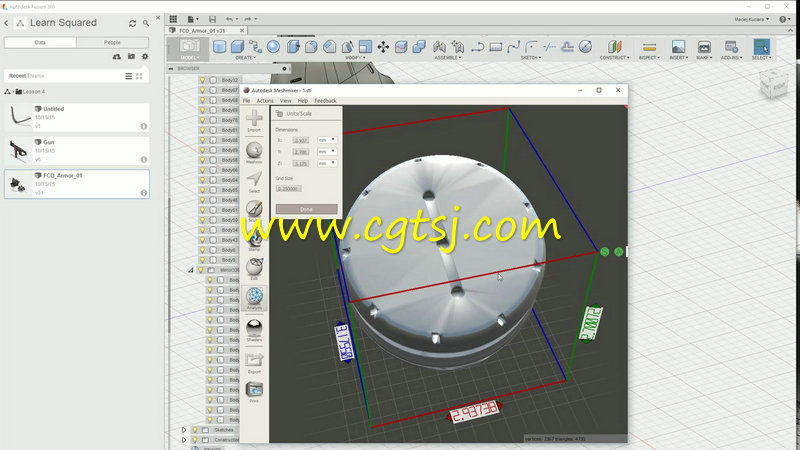Select the Move tool in Fusion toolbar

coord(383,47)
